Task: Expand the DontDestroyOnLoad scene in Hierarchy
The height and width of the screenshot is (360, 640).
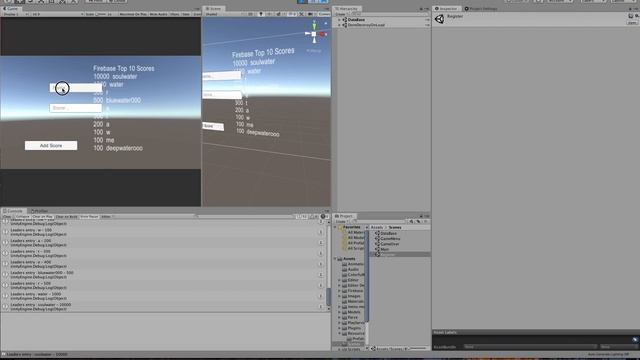Action: (339, 25)
